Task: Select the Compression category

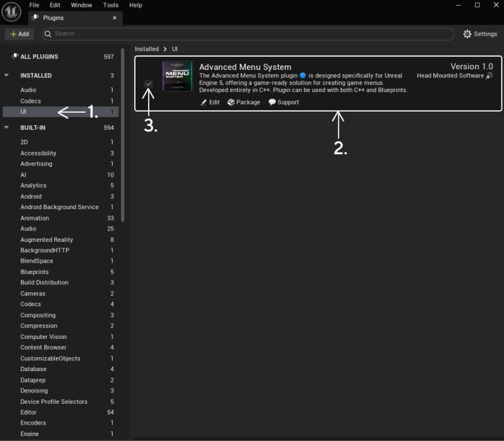Action: coord(60,326)
